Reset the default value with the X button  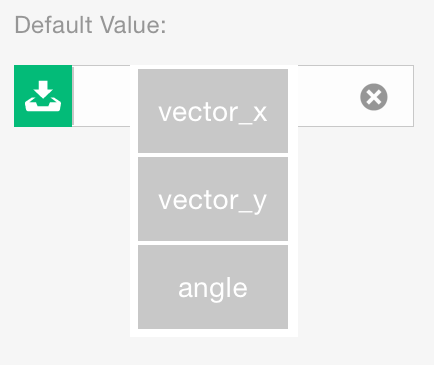pos(374,97)
